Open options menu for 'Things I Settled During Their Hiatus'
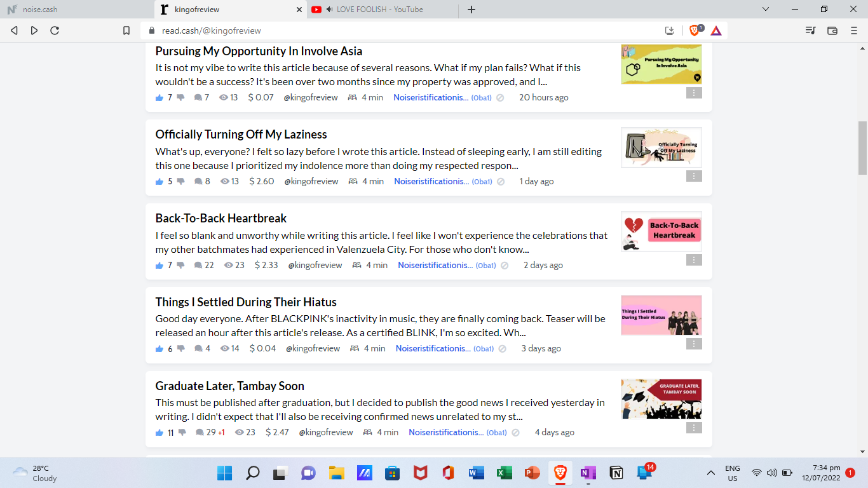Image resolution: width=868 pixels, height=488 pixels. point(694,344)
